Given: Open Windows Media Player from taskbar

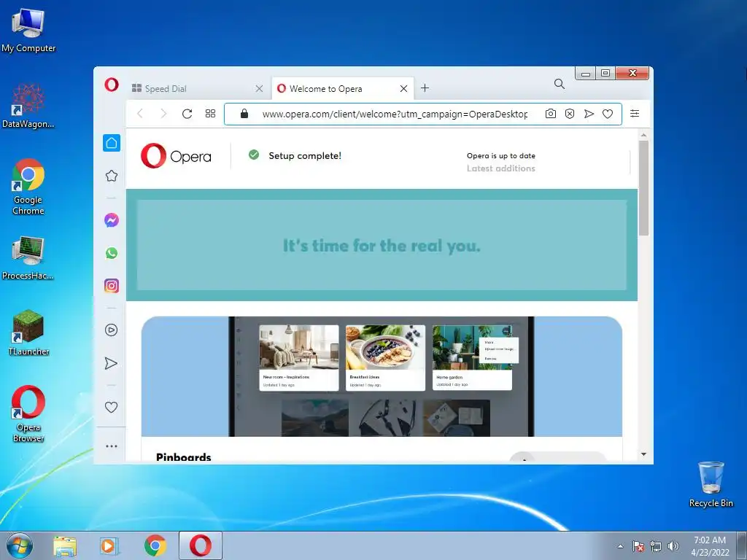Looking at the screenshot, I should pyautogui.click(x=109, y=545).
